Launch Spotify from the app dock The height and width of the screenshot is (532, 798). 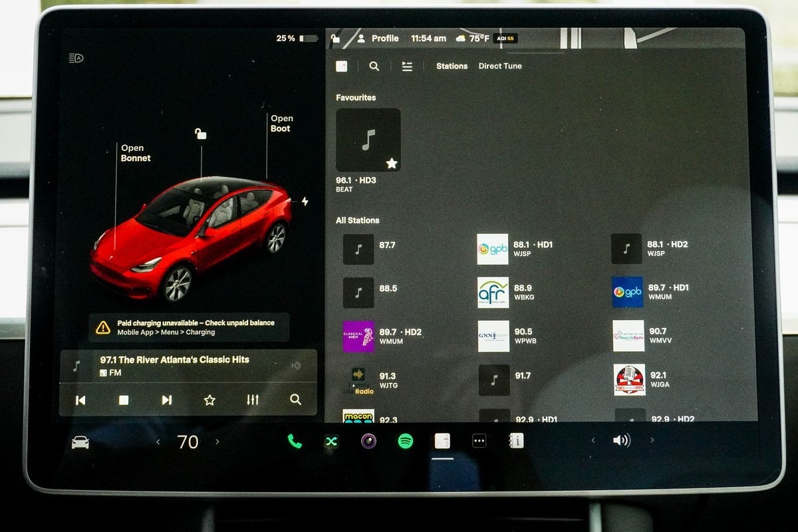coord(405,440)
